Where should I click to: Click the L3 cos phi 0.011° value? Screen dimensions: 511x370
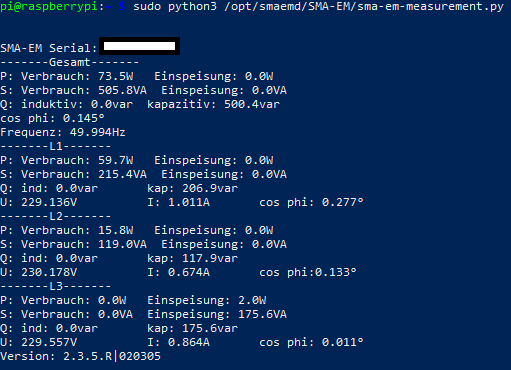343,342
